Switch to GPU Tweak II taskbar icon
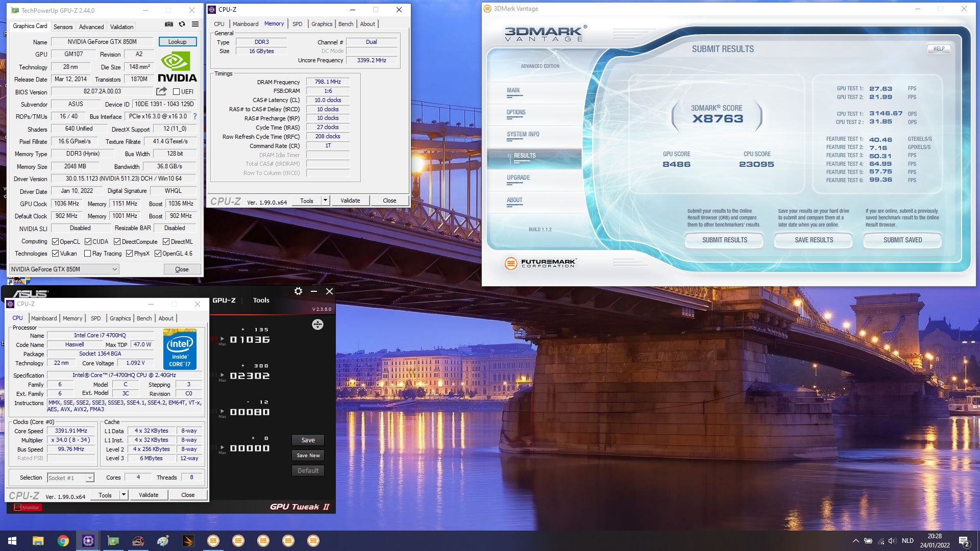The width and height of the screenshot is (980, 551). tap(138, 541)
